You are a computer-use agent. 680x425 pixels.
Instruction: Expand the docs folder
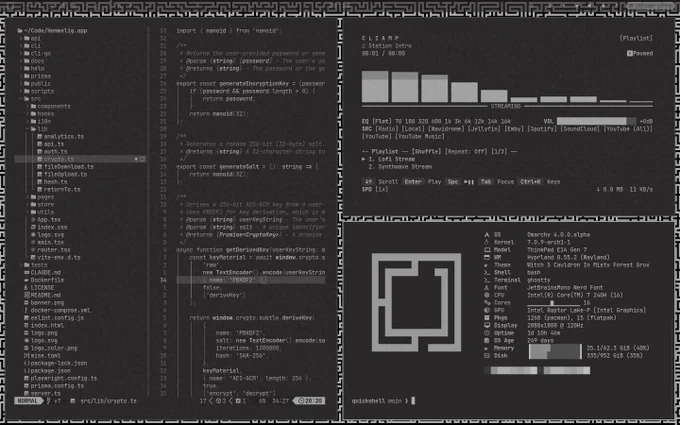(x=21, y=61)
